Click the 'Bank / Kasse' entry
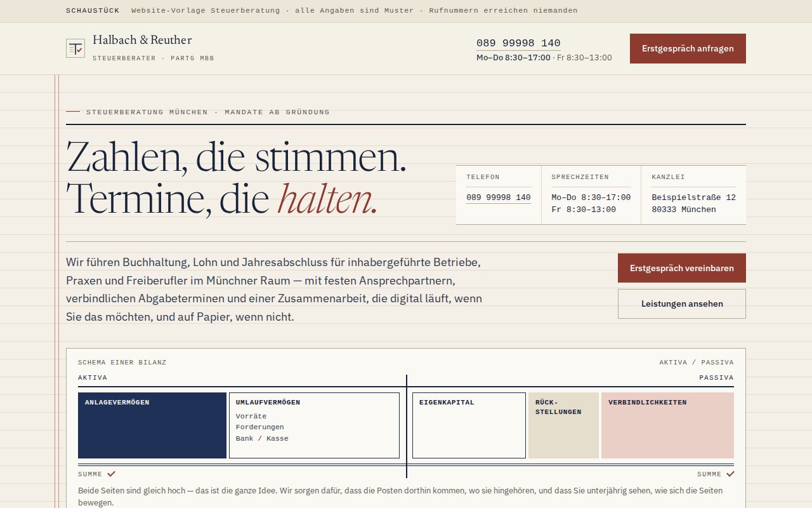The image size is (812, 508). point(262,439)
